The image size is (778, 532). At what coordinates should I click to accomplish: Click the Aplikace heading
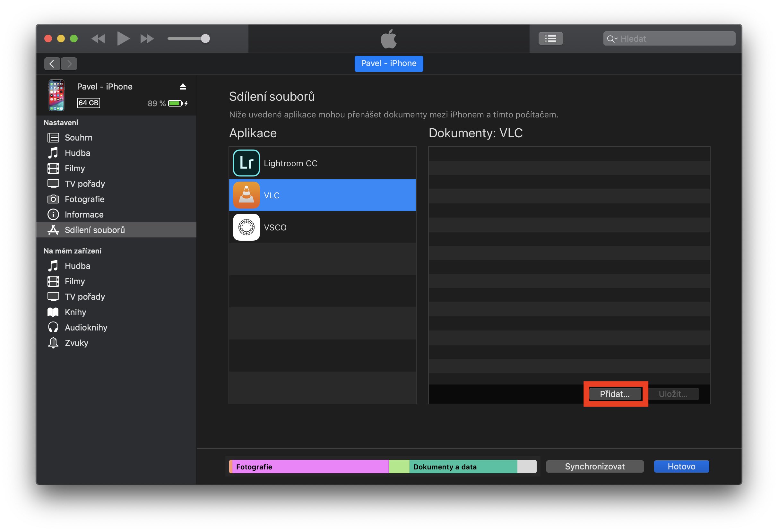tap(253, 133)
